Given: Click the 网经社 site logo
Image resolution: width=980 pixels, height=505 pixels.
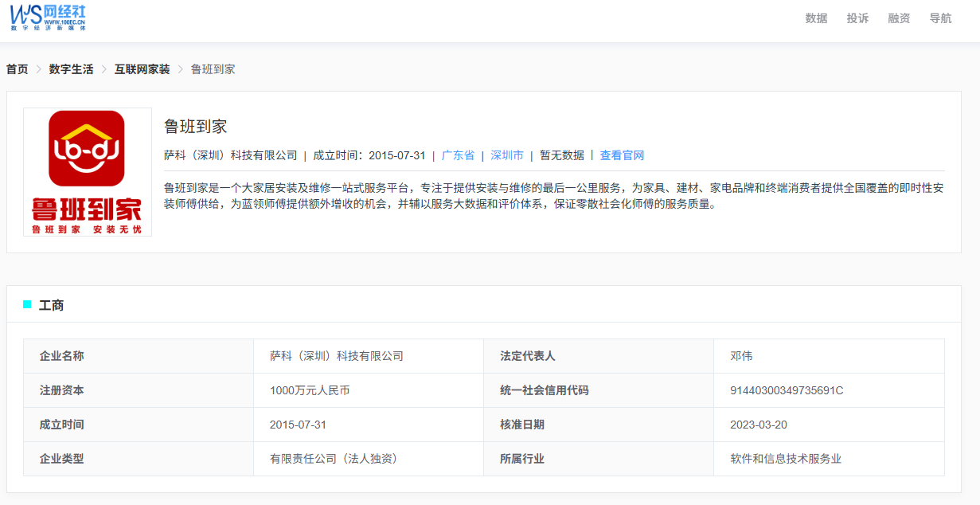Looking at the screenshot, I should point(48,18).
